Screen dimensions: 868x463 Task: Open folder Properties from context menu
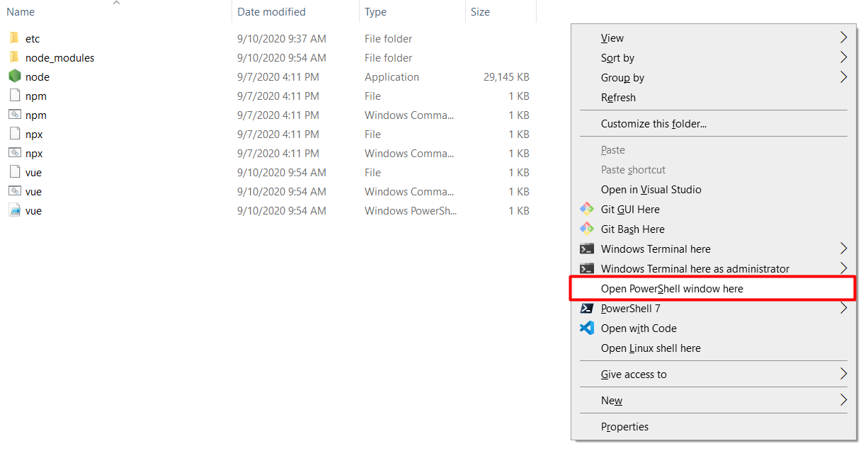coord(624,426)
